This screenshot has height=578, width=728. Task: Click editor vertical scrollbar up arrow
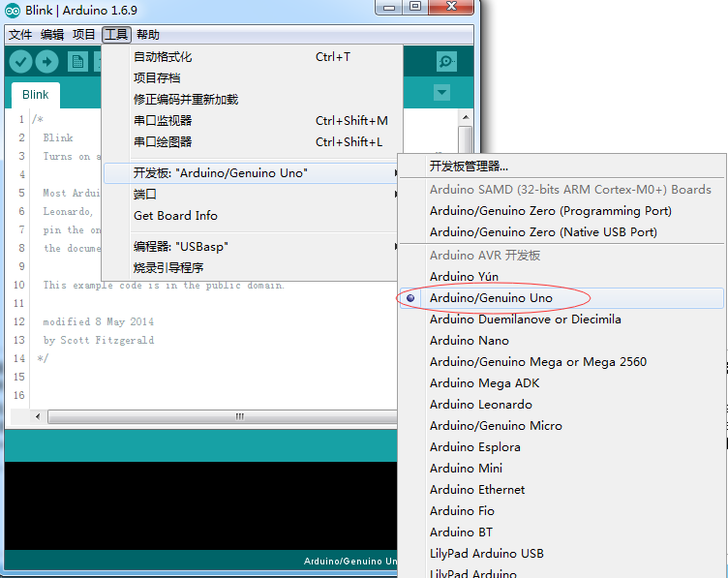pos(466,117)
